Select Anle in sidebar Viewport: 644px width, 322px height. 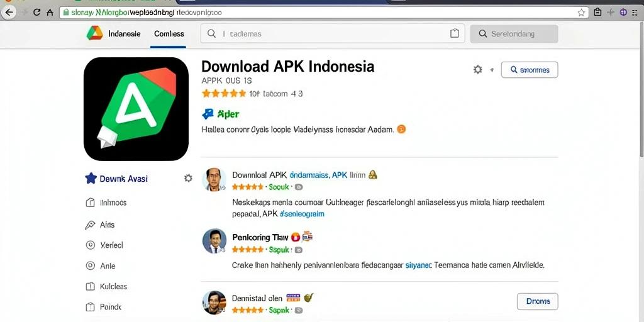[x=100, y=266]
